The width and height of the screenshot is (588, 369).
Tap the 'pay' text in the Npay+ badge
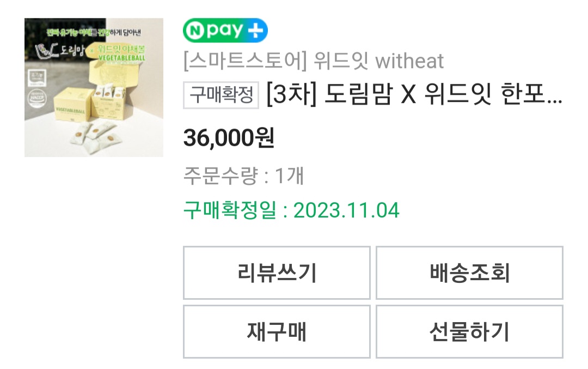pyautogui.click(x=225, y=31)
